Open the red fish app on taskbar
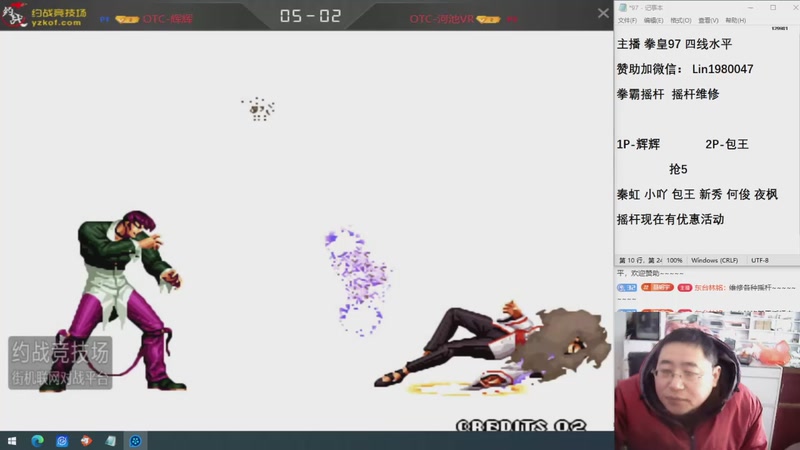The width and height of the screenshot is (800, 450). tap(86, 441)
